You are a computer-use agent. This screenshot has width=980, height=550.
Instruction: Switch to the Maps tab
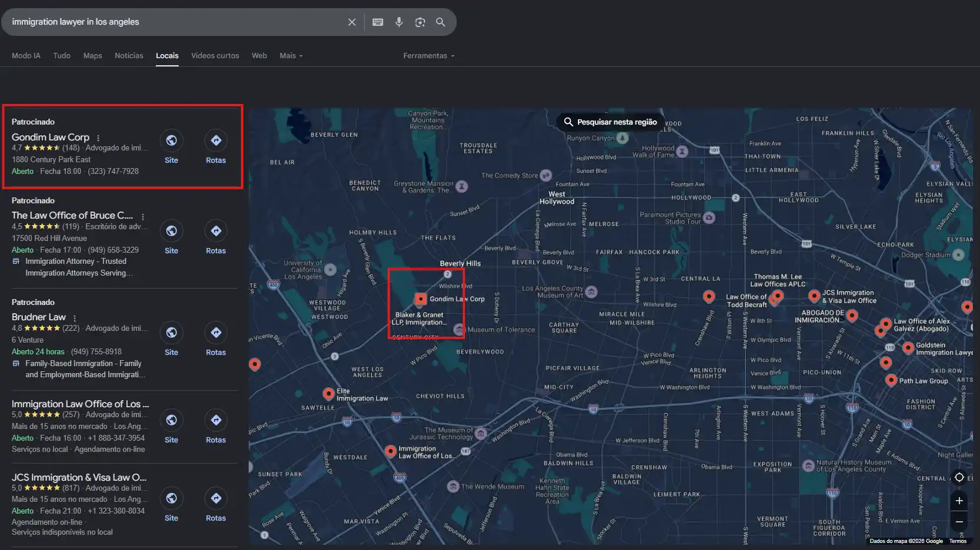(x=92, y=56)
